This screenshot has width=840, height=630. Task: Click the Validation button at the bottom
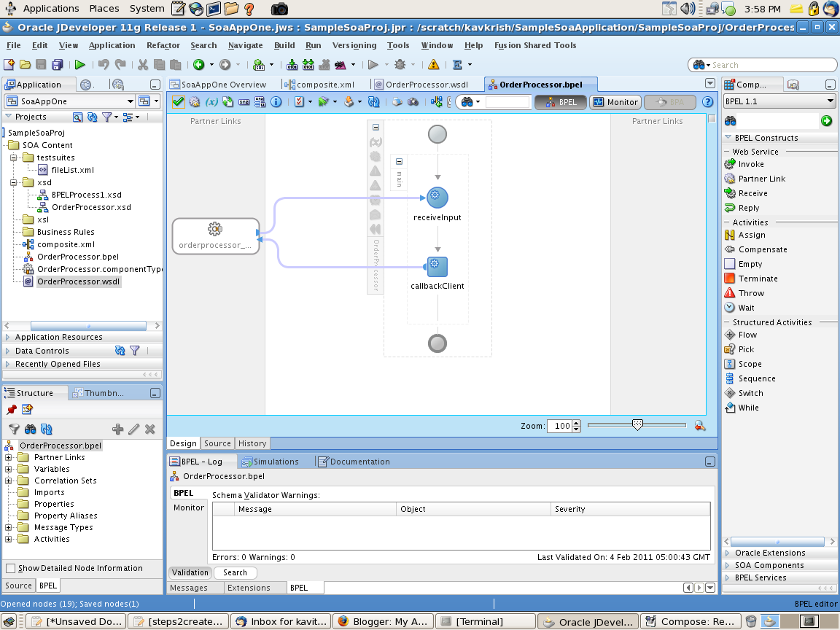click(x=190, y=572)
